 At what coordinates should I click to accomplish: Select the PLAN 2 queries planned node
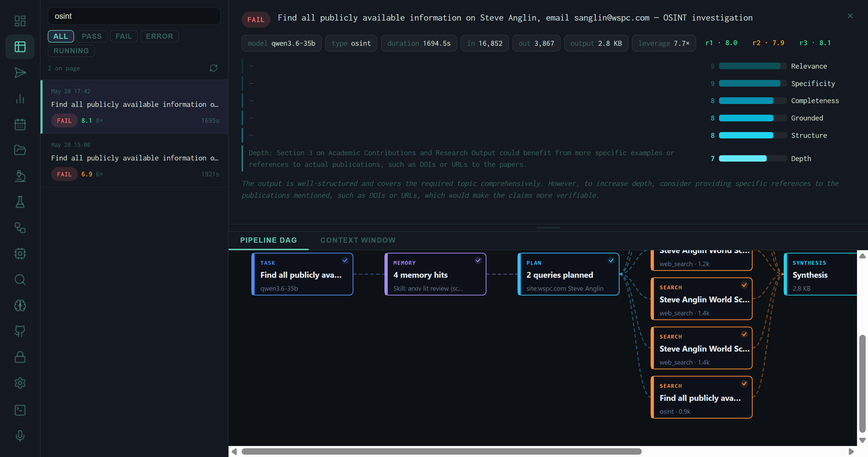point(569,274)
